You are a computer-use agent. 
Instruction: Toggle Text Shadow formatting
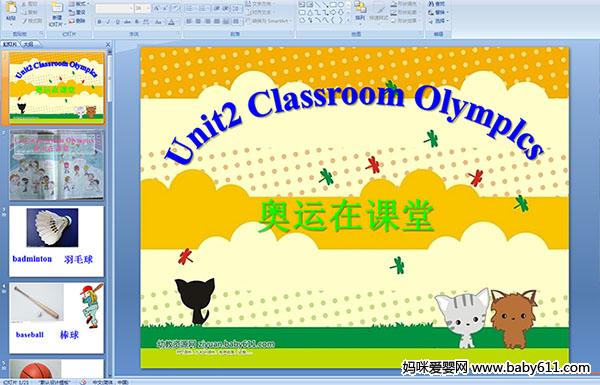pos(137,22)
